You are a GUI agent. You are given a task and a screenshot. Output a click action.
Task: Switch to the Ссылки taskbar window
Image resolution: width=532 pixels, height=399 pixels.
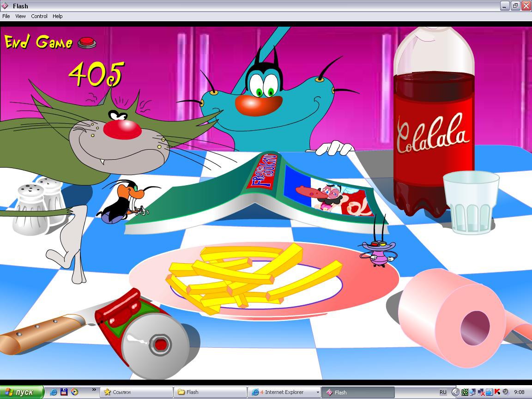136,392
